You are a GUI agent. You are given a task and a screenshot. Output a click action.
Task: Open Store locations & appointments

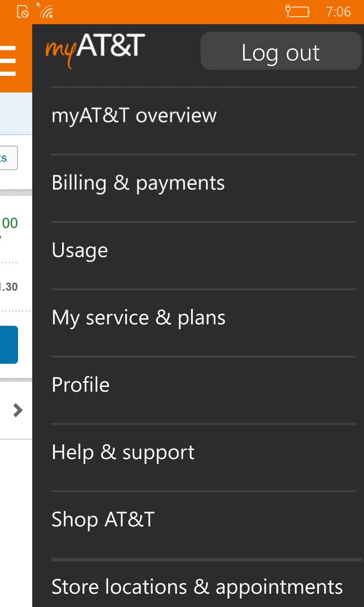(x=197, y=587)
